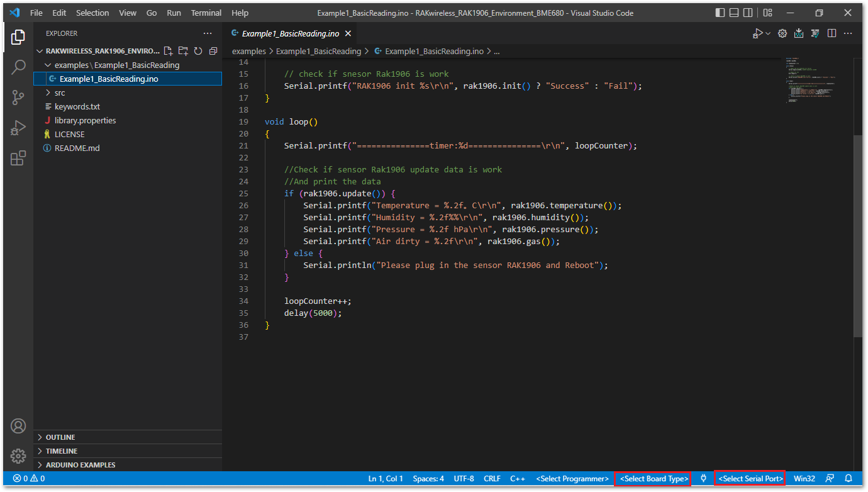The width and height of the screenshot is (868, 492).
Task: Open library.properties file
Action: coord(128,120)
